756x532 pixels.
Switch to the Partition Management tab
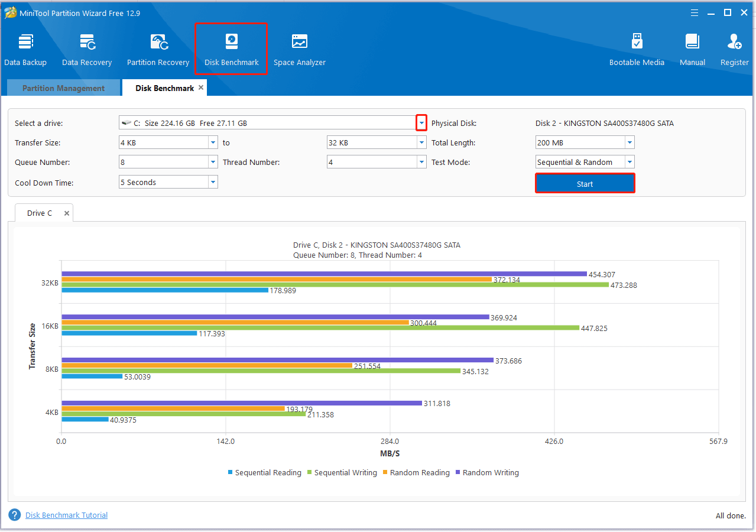[63, 88]
